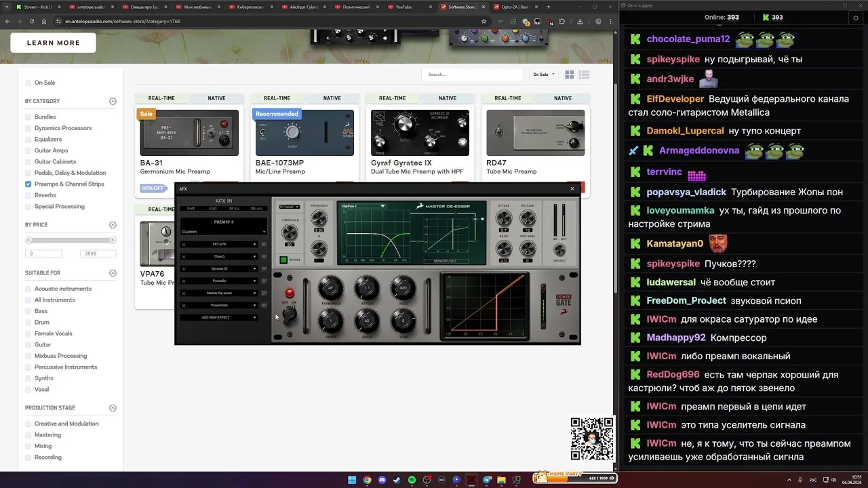Select the BA-31 Real-Time tab

point(161,98)
